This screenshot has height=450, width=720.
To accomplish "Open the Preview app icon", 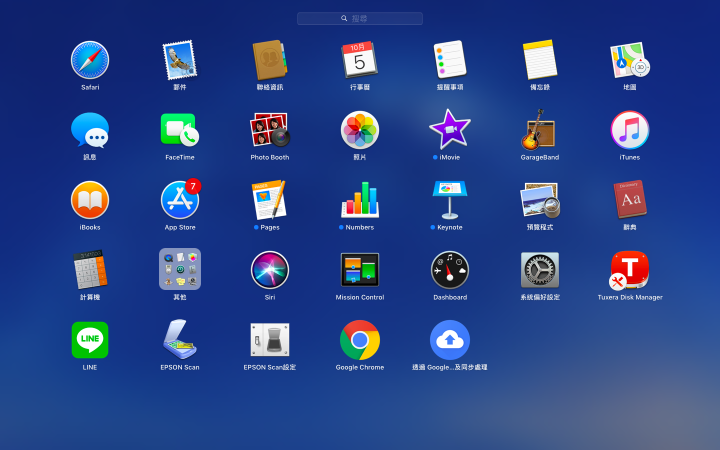I will point(540,200).
